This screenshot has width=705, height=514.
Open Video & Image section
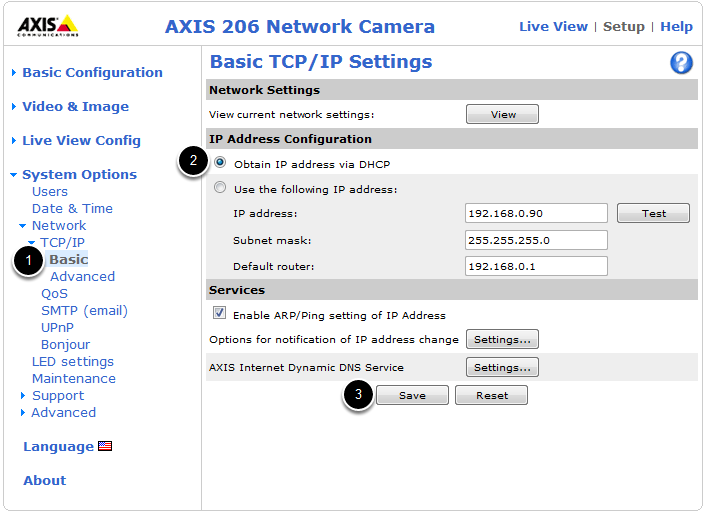(x=76, y=107)
